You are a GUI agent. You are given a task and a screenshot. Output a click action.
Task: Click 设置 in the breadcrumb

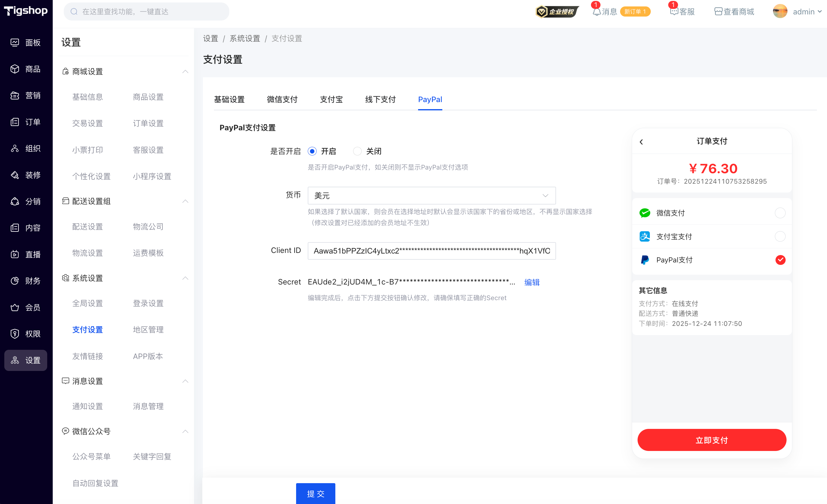tap(211, 39)
